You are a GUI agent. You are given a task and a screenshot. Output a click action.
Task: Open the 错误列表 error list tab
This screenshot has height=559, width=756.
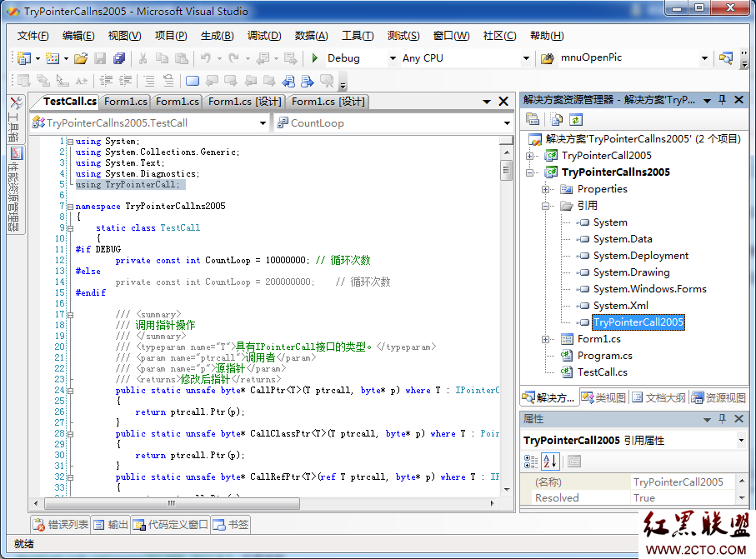(60, 524)
